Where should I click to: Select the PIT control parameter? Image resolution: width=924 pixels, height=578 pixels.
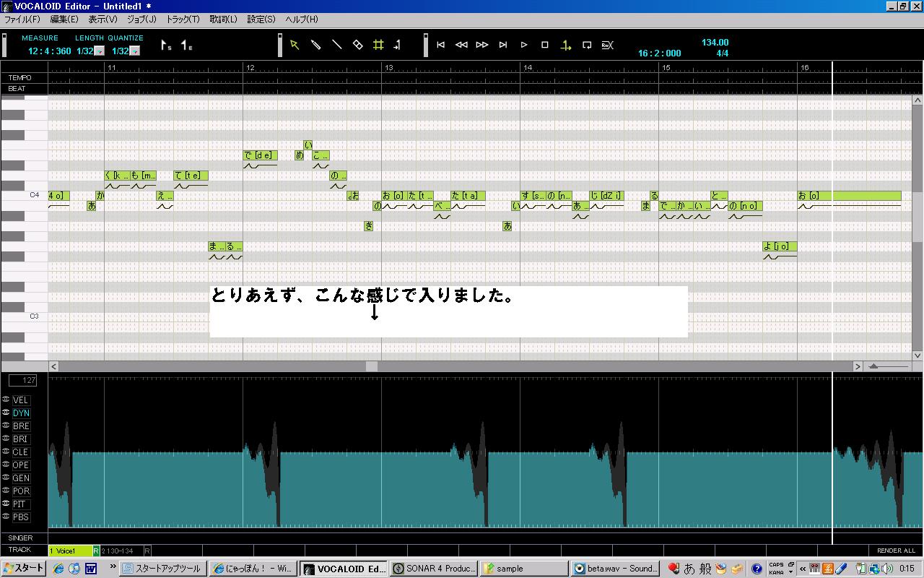[x=21, y=504]
